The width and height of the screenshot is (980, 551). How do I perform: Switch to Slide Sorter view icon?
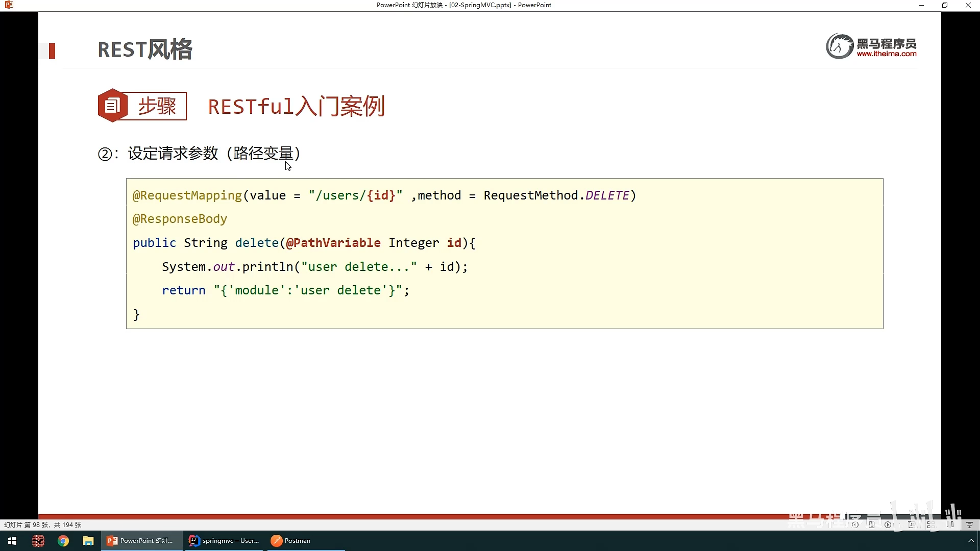tap(930, 524)
